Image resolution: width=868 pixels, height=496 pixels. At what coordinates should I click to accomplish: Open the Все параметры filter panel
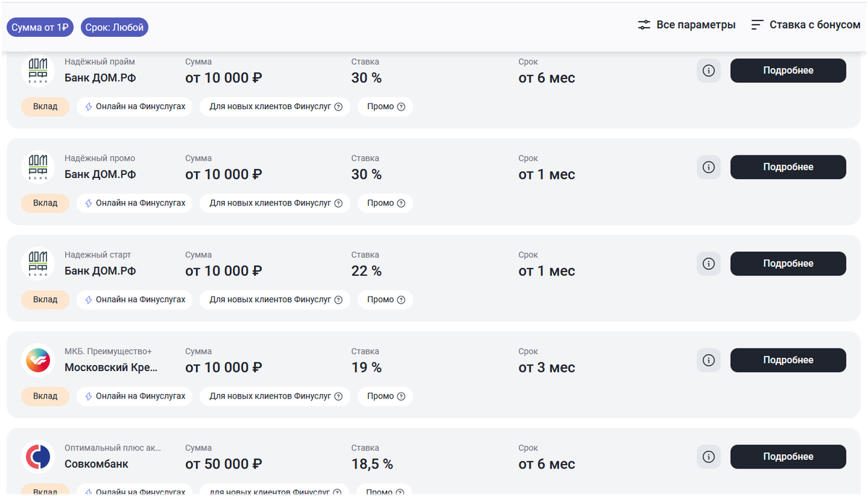pos(686,25)
